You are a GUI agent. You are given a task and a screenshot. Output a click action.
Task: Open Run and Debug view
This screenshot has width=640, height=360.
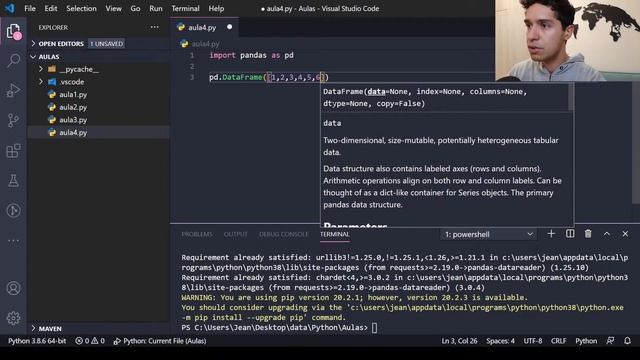13,90
